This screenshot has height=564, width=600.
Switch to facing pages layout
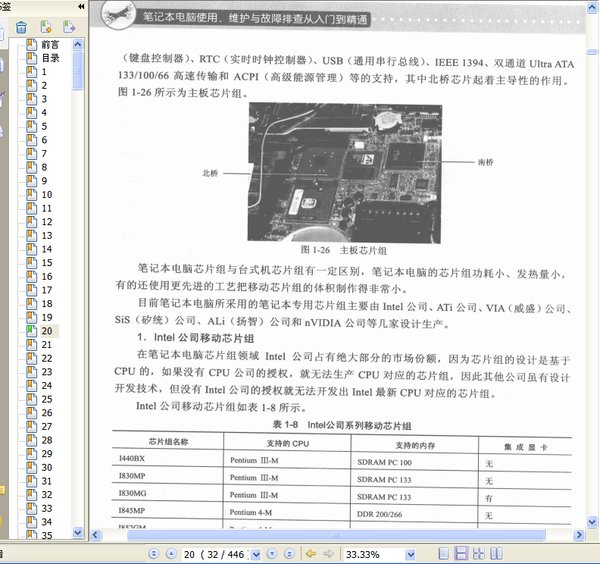(x=496, y=554)
